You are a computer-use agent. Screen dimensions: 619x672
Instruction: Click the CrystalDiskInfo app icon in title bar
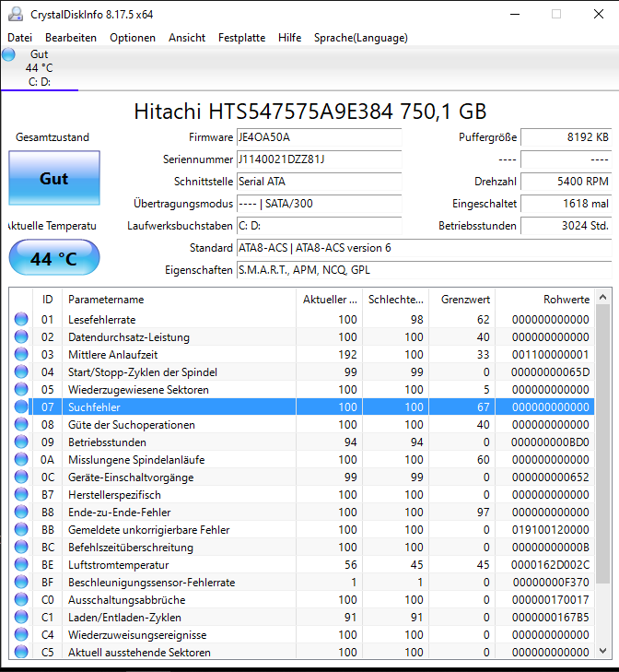[x=16, y=14]
